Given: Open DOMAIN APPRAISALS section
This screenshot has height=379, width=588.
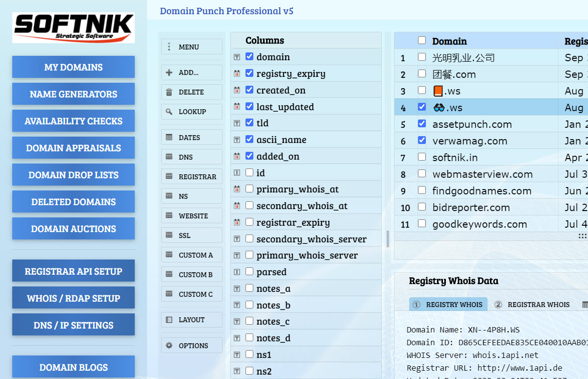Looking at the screenshot, I should coord(73,148).
